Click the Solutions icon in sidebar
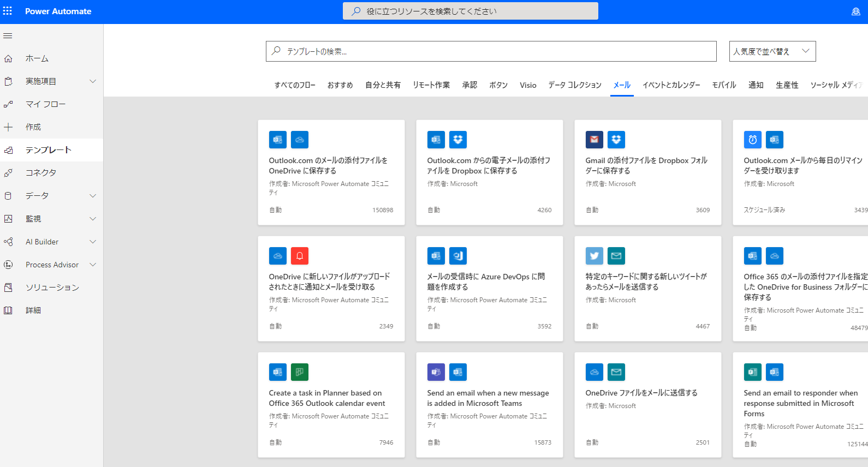 pos(8,288)
